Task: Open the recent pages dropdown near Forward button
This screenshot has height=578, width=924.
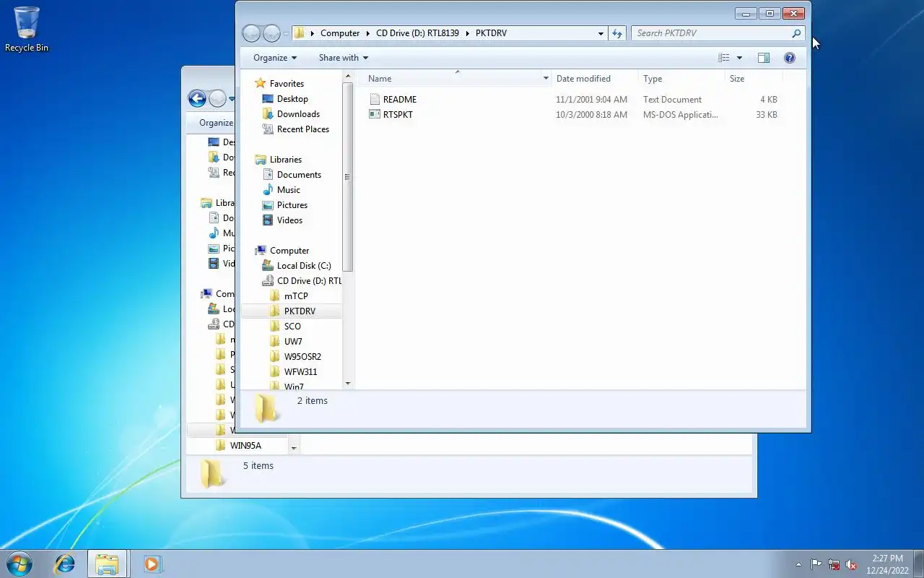Action: tap(287, 33)
